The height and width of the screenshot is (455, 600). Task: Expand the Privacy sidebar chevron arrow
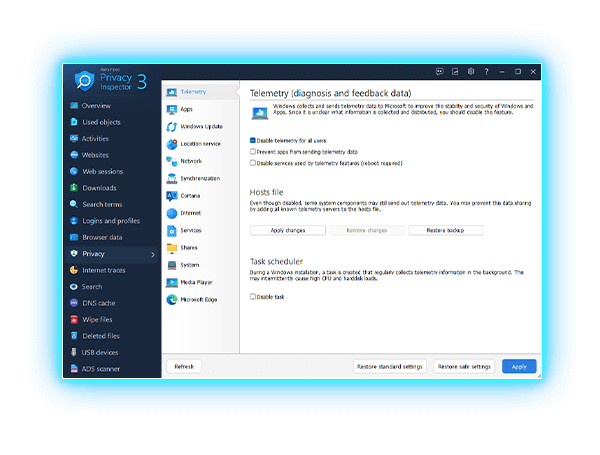coord(152,255)
